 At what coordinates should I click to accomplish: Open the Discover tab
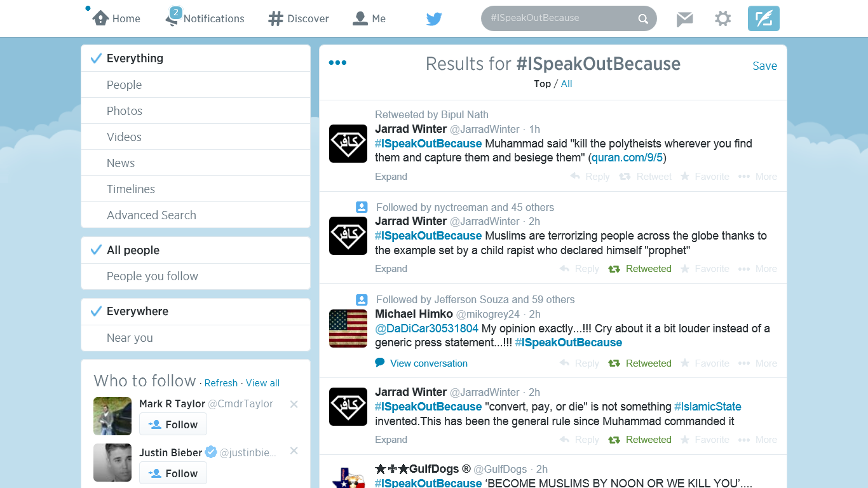[x=299, y=18]
